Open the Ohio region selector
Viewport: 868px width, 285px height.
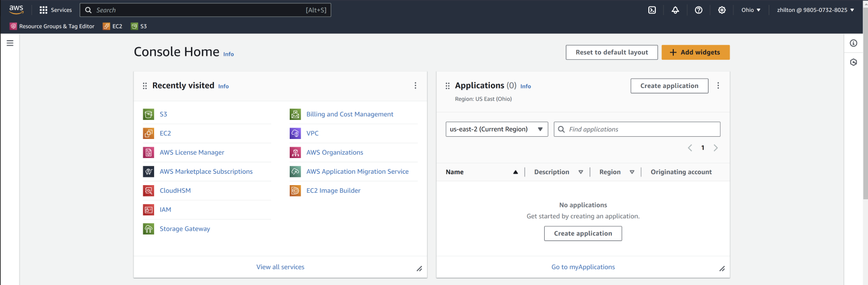(x=751, y=10)
